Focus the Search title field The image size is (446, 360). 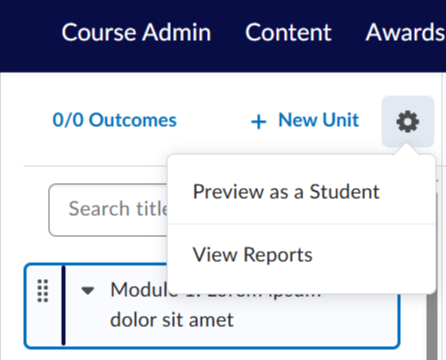point(108,210)
